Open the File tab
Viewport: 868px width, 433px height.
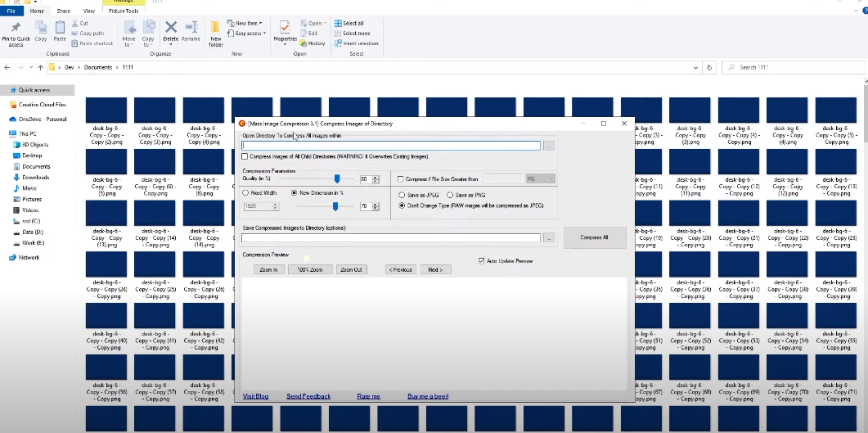coord(11,11)
